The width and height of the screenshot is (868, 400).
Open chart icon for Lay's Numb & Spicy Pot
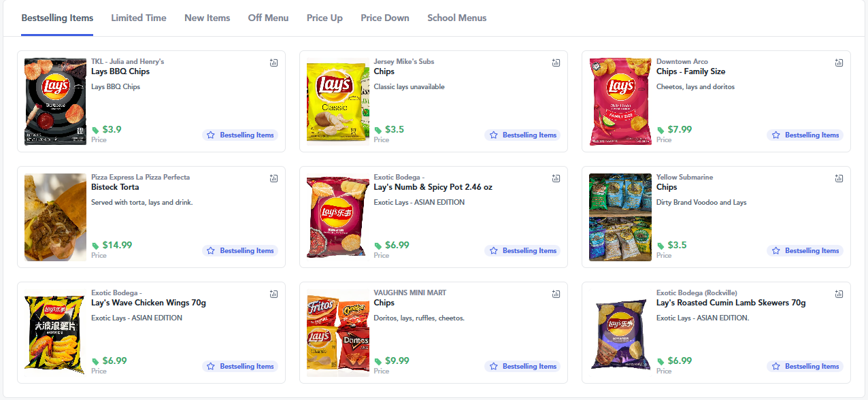click(x=556, y=178)
